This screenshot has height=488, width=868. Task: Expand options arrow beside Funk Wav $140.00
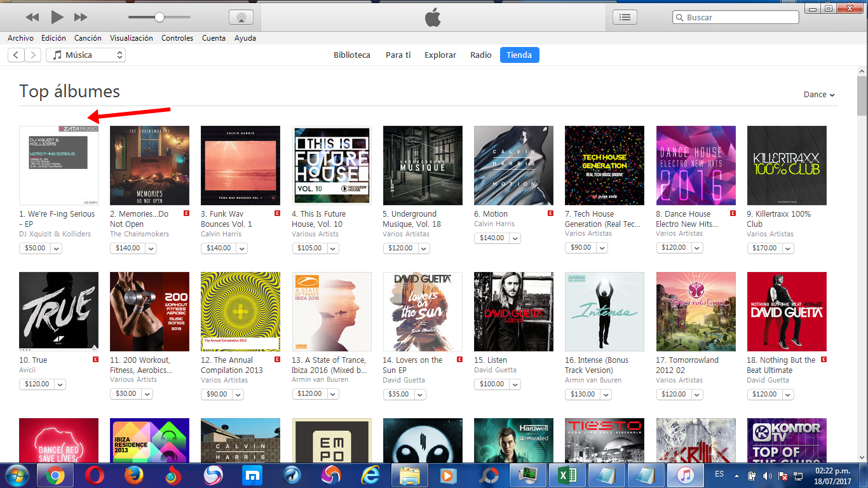pyautogui.click(x=241, y=248)
